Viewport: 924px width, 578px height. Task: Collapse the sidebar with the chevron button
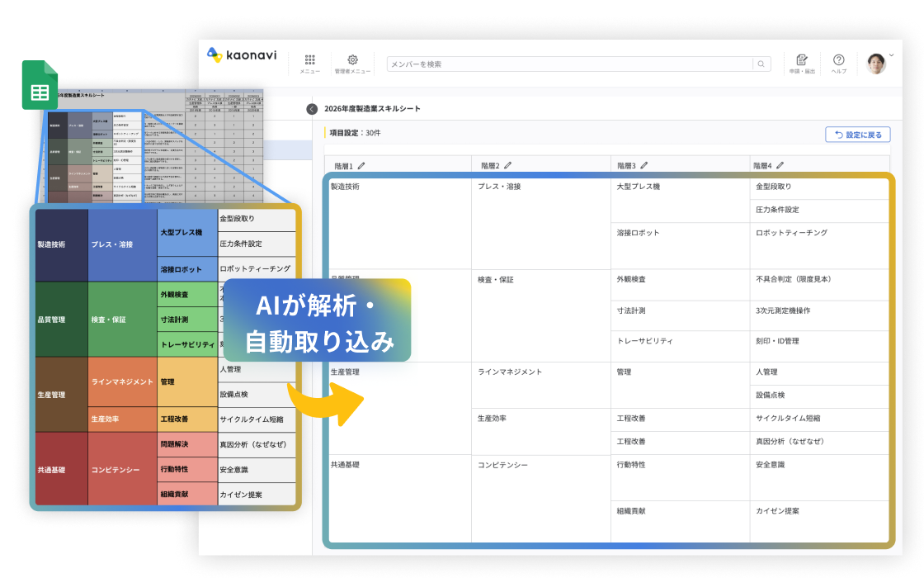(x=312, y=109)
